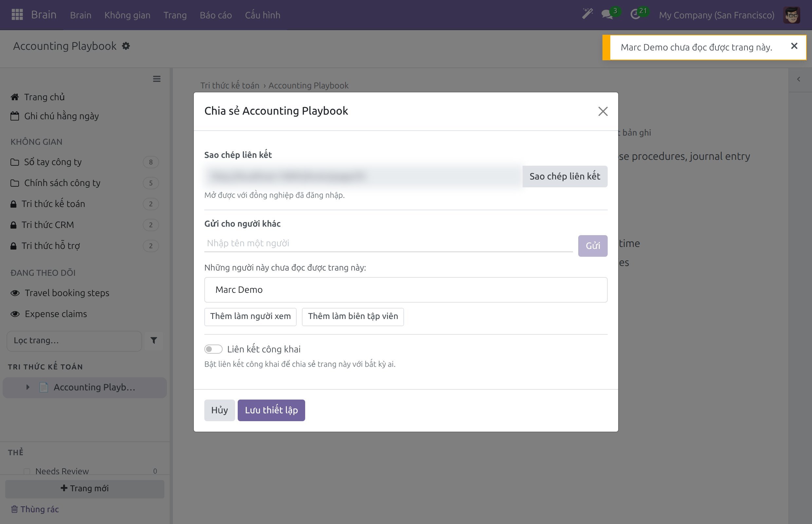Open the apps grid menu
The image size is (812, 524).
click(17, 15)
